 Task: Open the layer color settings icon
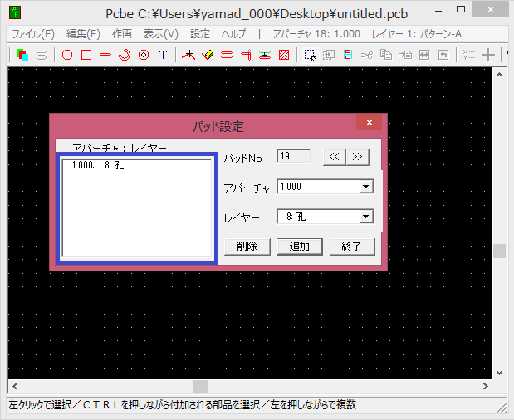22,55
